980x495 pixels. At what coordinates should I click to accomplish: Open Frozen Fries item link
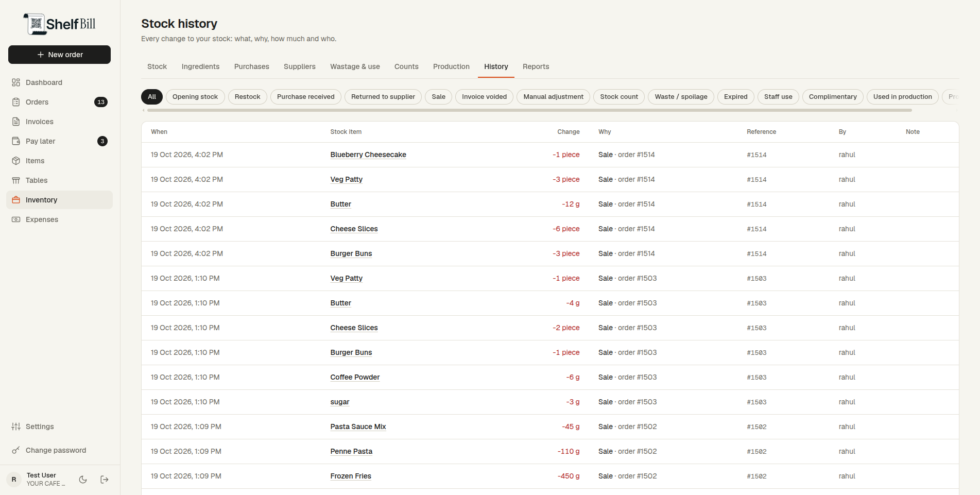(x=351, y=476)
